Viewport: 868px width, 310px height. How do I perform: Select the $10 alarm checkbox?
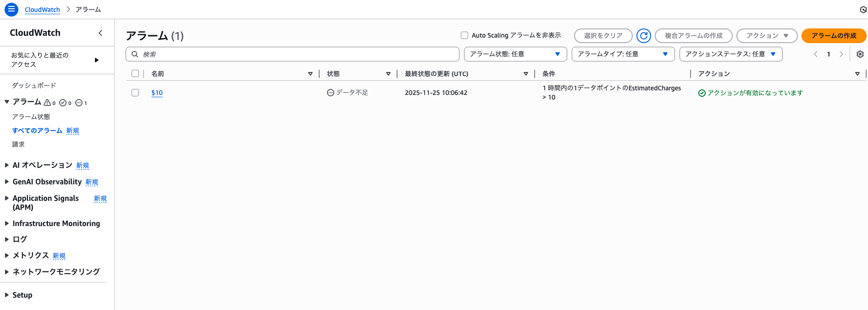click(x=135, y=93)
